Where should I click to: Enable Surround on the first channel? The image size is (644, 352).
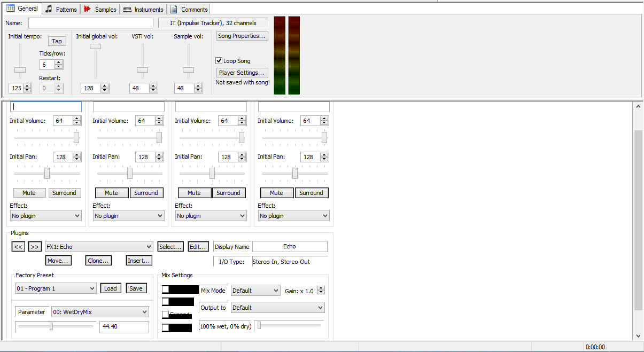click(65, 193)
